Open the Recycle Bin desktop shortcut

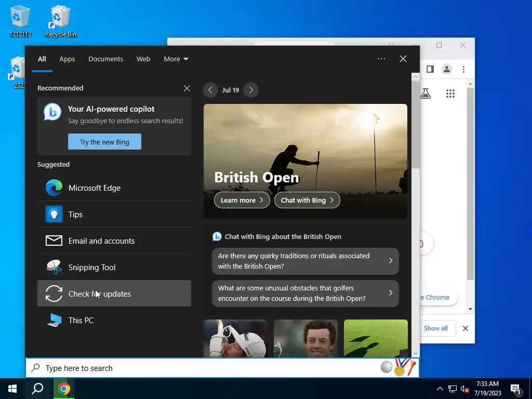point(61,21)
